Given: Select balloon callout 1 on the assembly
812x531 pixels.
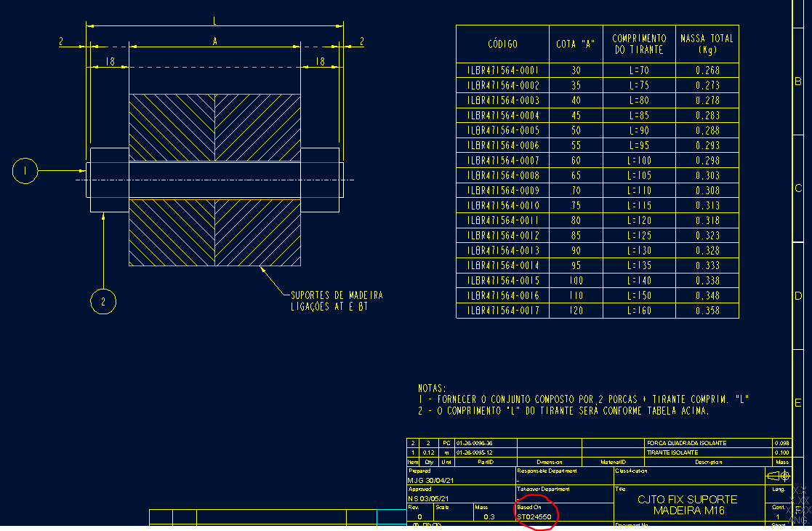Looking at the screenshot, I should (25, 170).
